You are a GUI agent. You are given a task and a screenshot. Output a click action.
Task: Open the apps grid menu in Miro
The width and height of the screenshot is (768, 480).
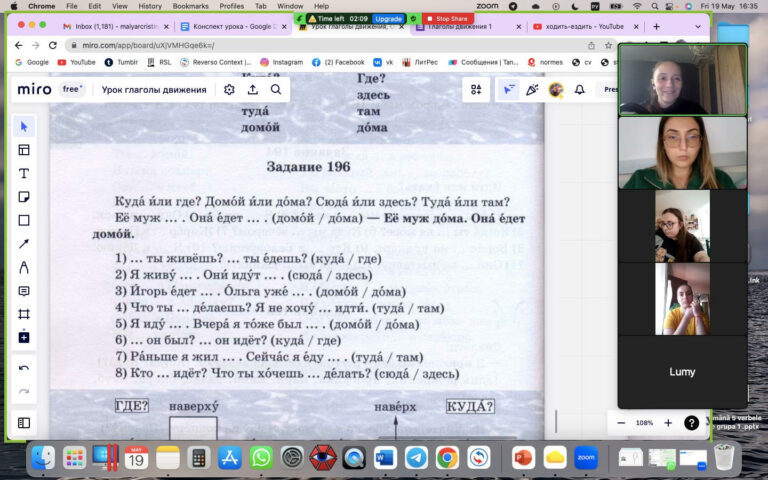(x=476, y=89)
